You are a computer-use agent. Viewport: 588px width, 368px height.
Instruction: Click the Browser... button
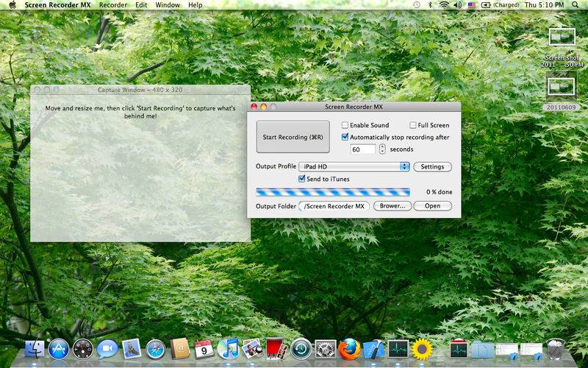392,206
